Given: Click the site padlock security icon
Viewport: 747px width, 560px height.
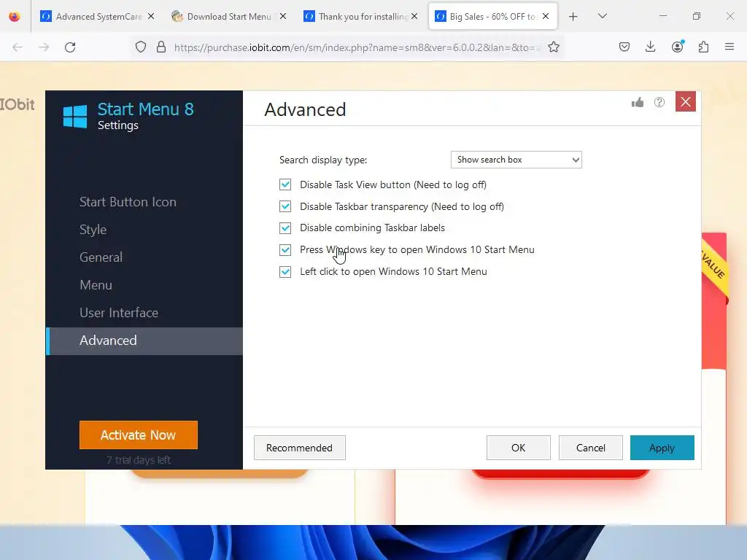Looking at the screenshot, I should [161, 47].
